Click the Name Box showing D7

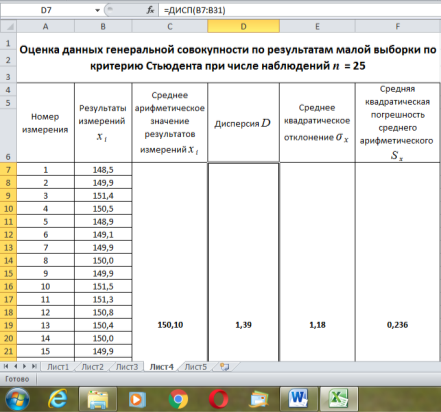46,10
